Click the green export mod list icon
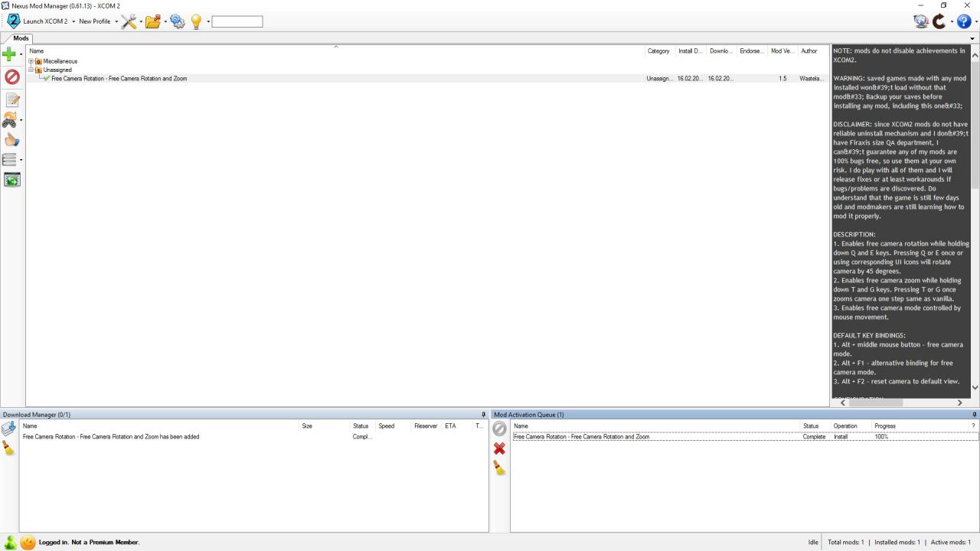This screenshot has width=980, height=551. coord(11,180)
